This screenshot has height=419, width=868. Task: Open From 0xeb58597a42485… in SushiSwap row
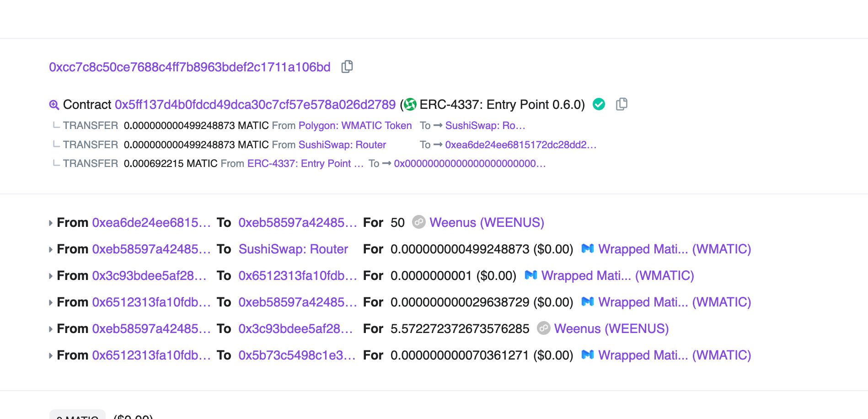(x=151, y=249)
